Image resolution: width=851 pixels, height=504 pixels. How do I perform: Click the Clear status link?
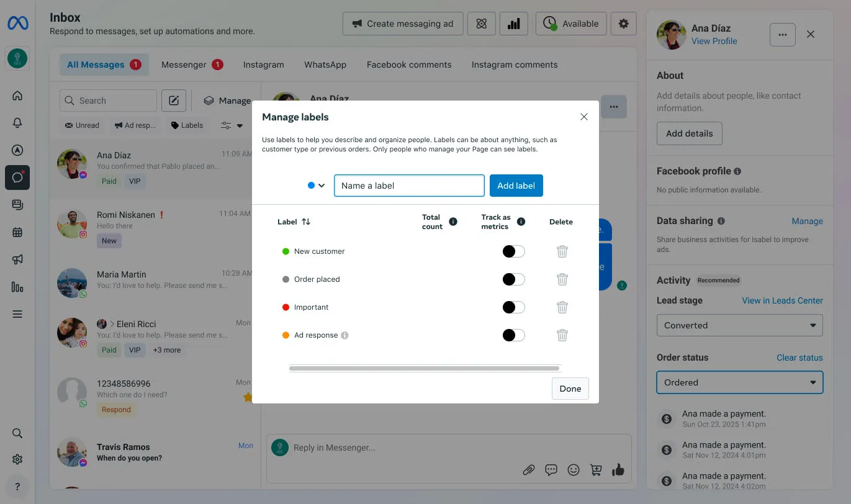(x=799, y=358)
